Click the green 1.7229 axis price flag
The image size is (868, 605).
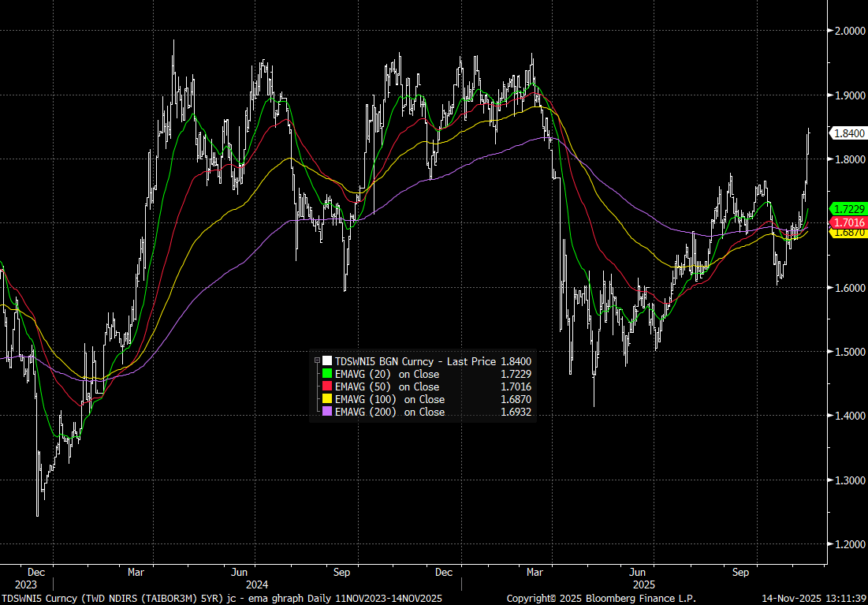point(848,209)
